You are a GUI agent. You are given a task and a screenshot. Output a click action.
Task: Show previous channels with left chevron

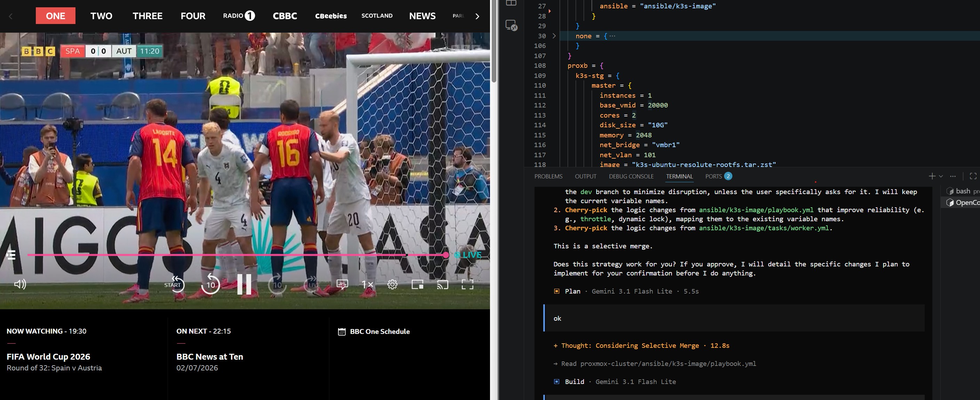[11, 16]
